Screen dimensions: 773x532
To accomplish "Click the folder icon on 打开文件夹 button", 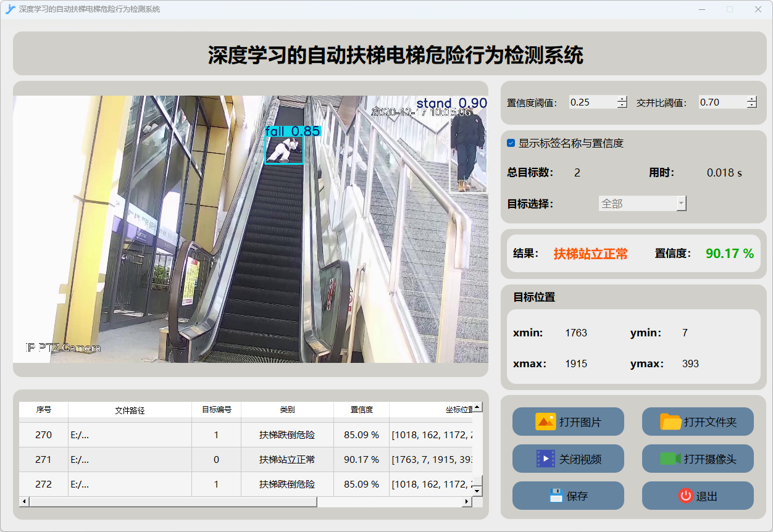I will pyautogui.click(x=671, y=422).
